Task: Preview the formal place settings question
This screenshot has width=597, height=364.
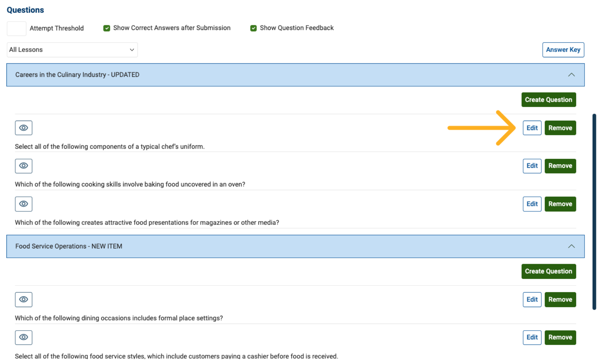Action: click(x=24, y=299)
